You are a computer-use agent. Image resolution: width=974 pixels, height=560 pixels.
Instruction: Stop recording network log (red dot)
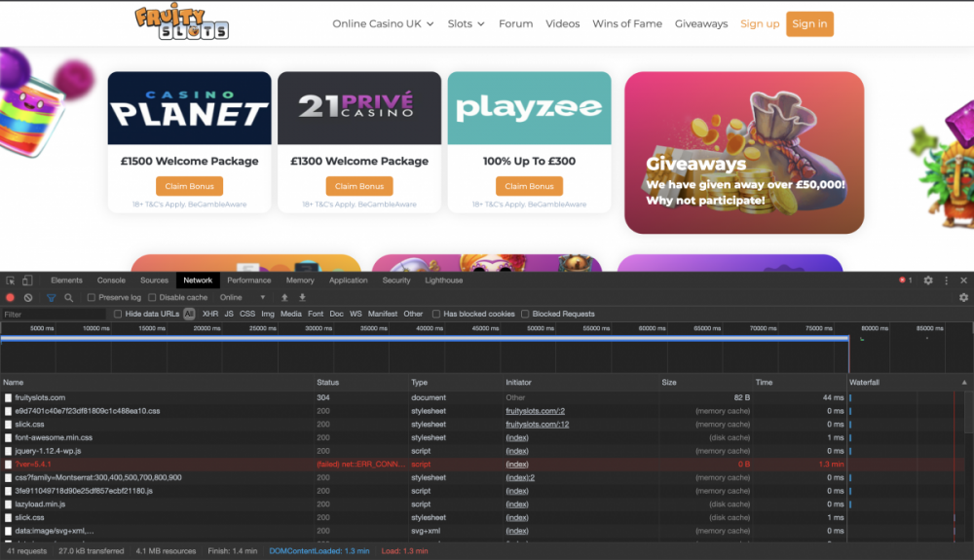[10, 298]
